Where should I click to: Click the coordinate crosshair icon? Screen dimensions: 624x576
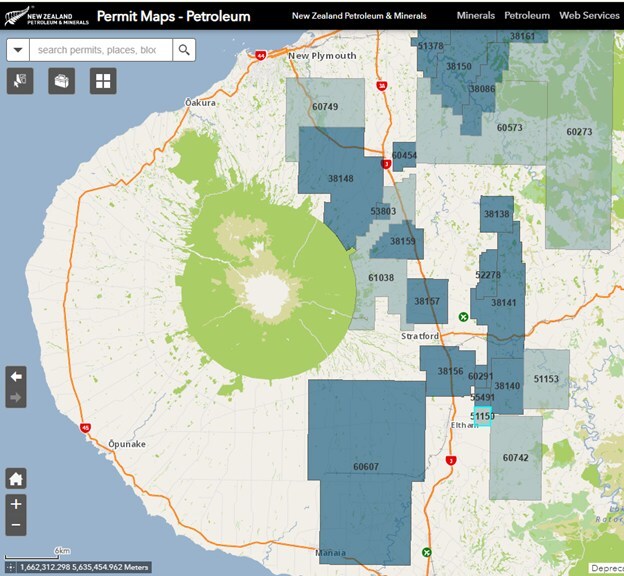tap(9, 567)
